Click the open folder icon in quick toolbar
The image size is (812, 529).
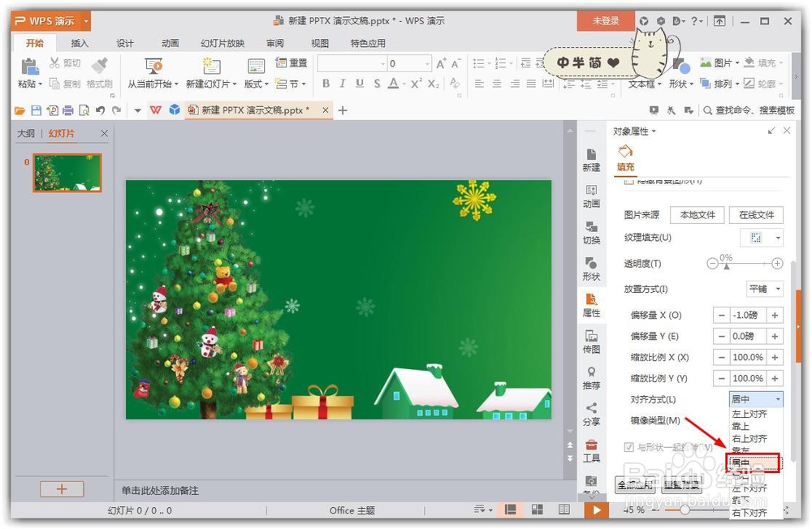pos(19,110)
